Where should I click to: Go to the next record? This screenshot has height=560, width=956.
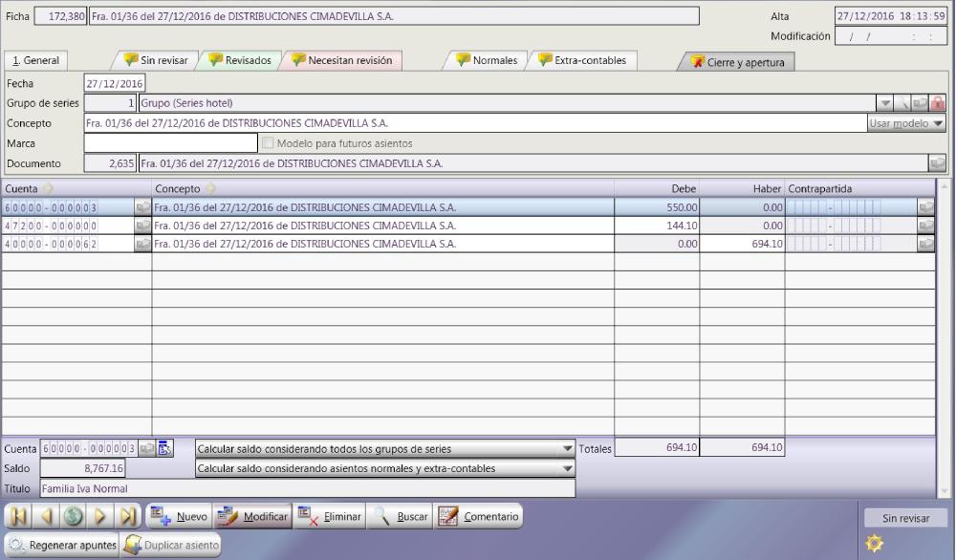(x=100, y=517)
